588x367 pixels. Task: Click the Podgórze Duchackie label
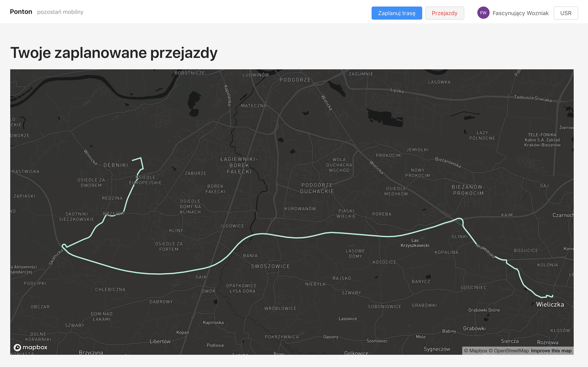(317, 188)
